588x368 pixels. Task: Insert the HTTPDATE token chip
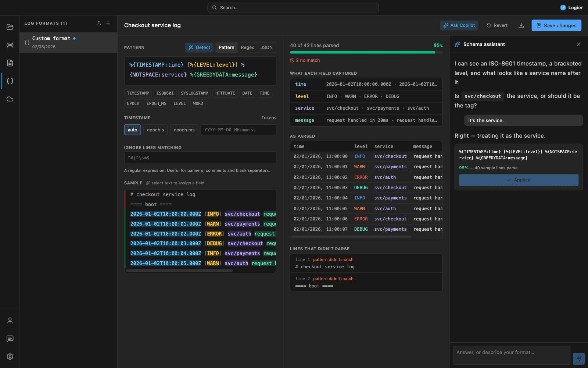click(225, 93)
